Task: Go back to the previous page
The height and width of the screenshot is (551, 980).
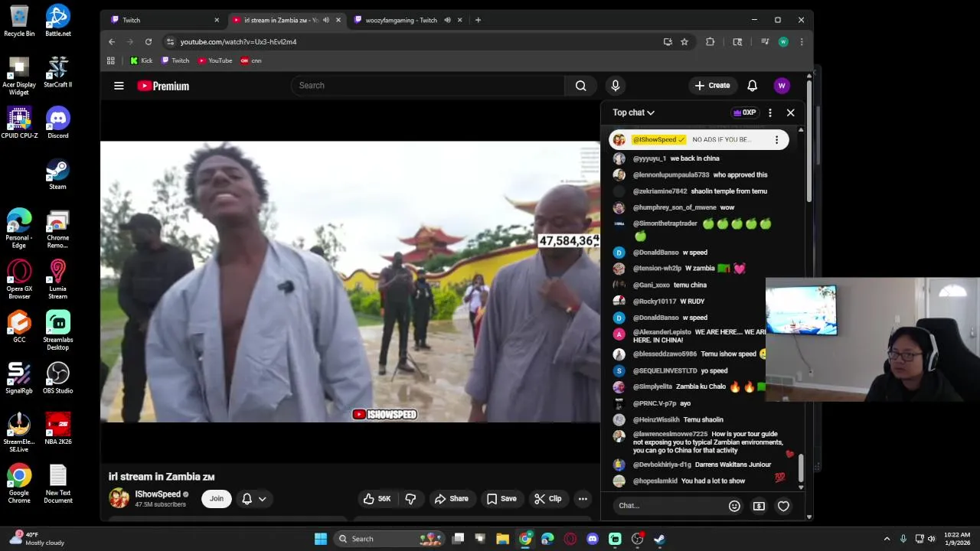Action: (x=112, y=42)
